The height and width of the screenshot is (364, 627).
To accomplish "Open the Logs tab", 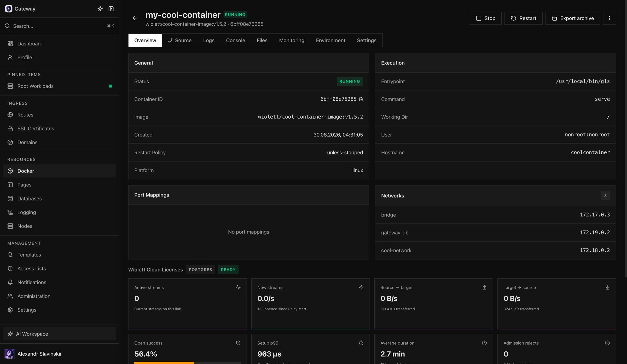I will click(209, 40).
